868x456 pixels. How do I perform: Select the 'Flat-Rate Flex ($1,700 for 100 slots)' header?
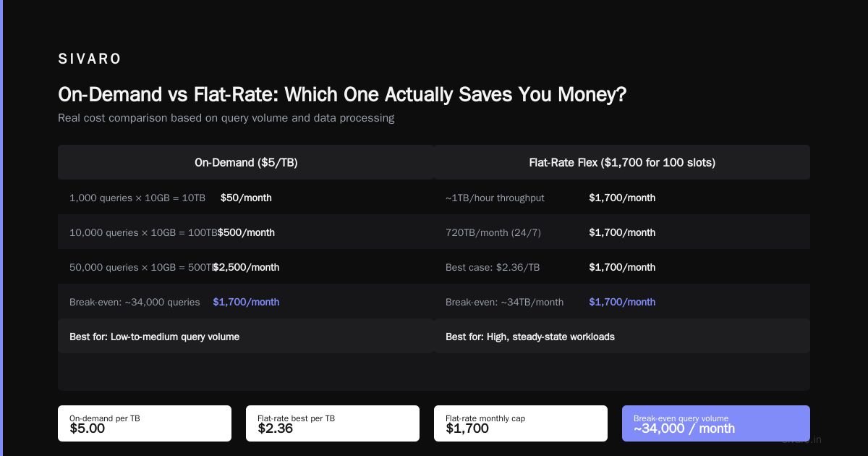(622, 163)
